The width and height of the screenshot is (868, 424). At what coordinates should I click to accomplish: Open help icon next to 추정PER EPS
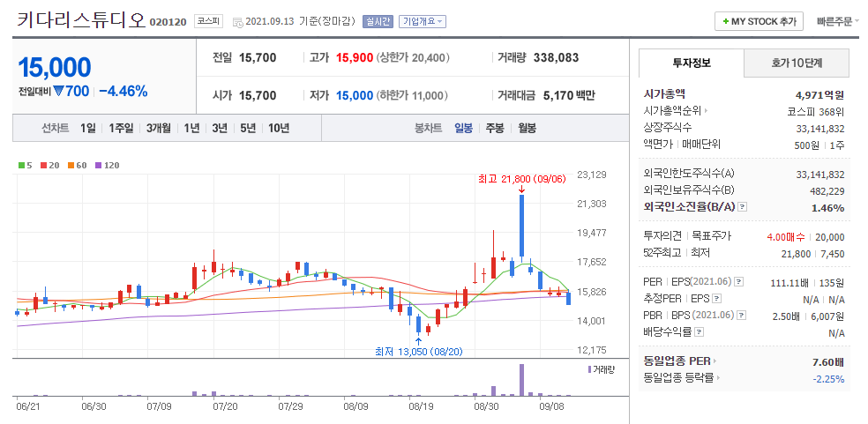click(716, 299)
